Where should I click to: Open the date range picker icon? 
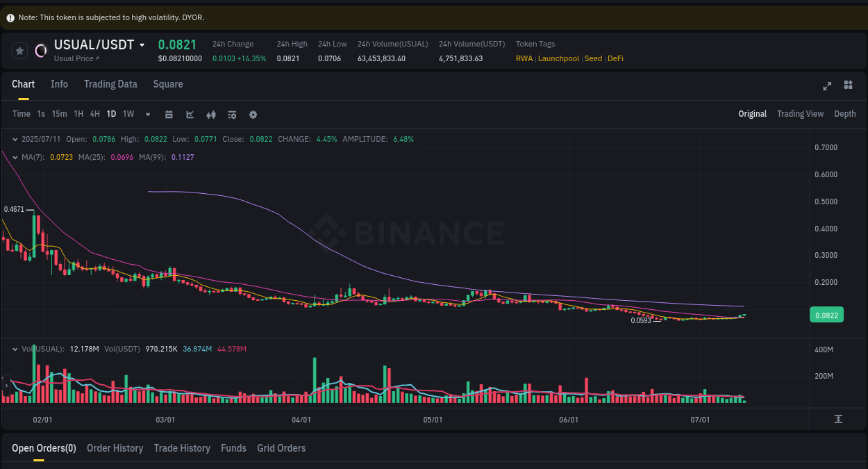pos(169,114)
